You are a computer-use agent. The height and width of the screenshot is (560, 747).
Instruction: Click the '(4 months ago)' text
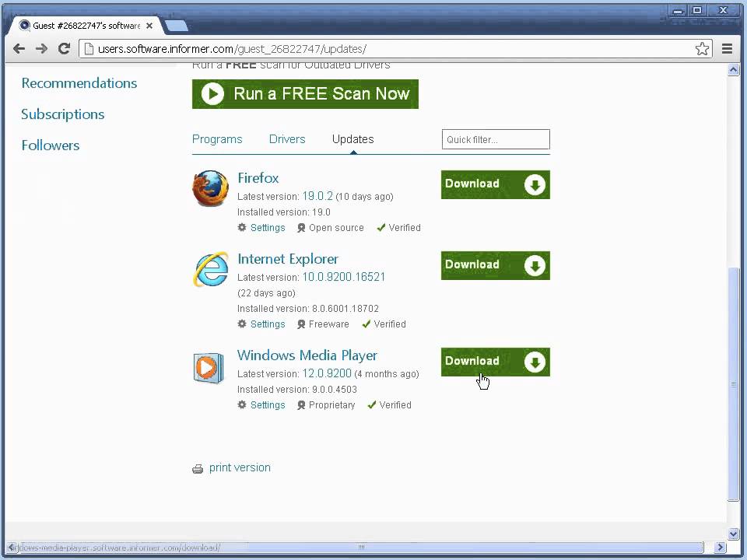click(x=387, y=374)
